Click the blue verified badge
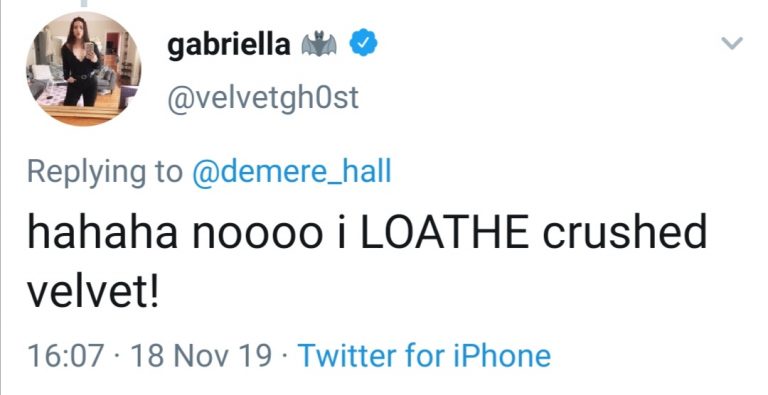This screenshot has height=395, width=768. (363, 43)
